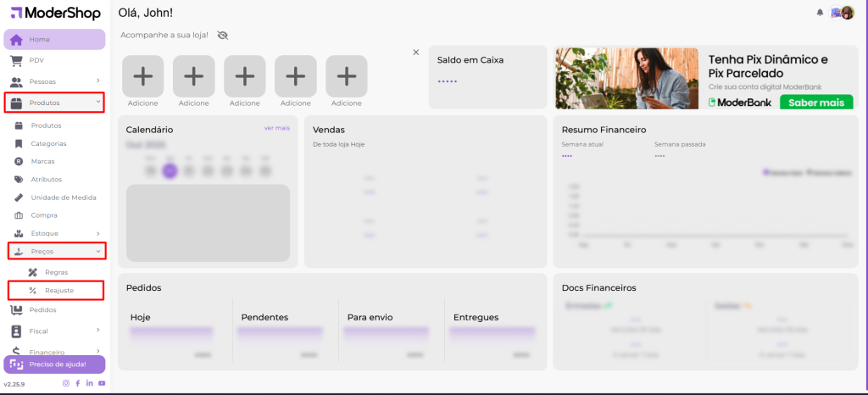Go to Categorias in the sidebar
This screenshot has width=868, height=395.
48,143
